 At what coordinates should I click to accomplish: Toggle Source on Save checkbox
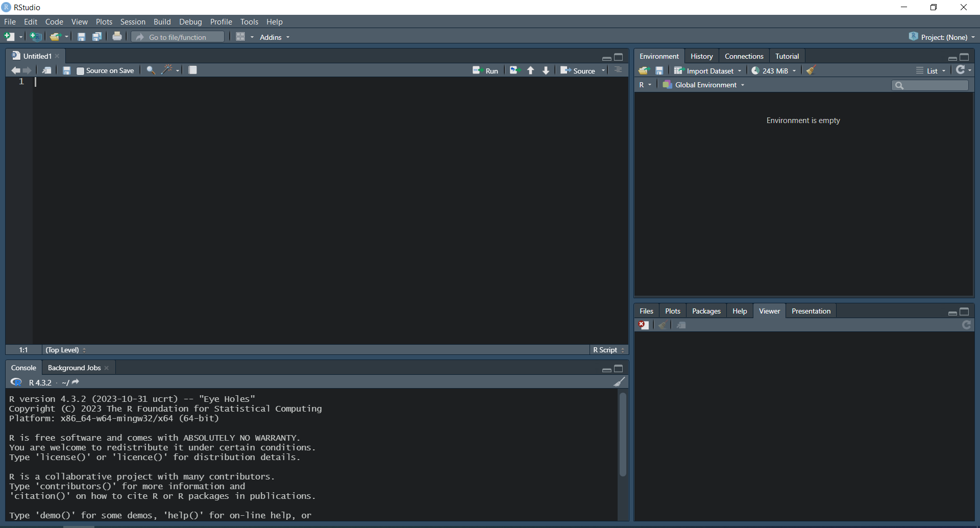coord(80,71)
